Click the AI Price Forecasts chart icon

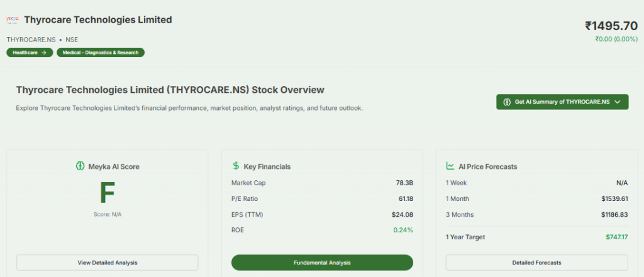(450, 166)
